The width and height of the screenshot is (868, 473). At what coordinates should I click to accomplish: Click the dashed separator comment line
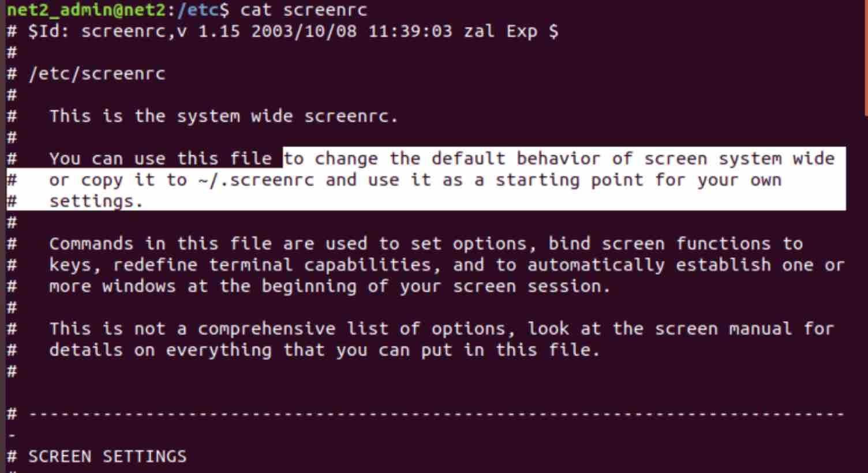tap(425, 414)
